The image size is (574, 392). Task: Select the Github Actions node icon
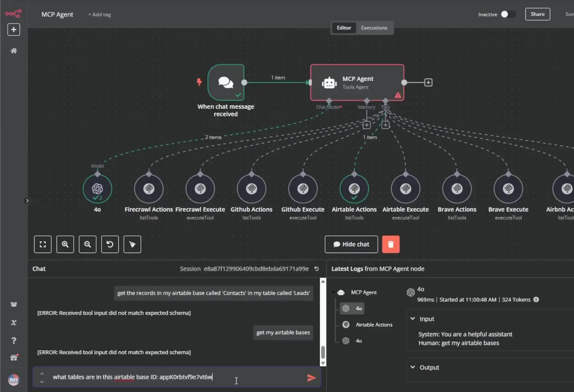point(252,189)
